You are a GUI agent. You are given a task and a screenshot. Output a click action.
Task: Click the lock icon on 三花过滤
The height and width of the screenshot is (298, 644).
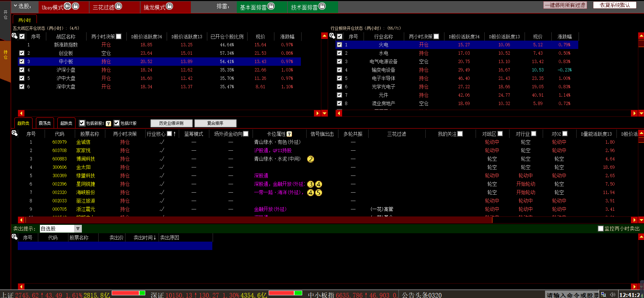point(118,6)
